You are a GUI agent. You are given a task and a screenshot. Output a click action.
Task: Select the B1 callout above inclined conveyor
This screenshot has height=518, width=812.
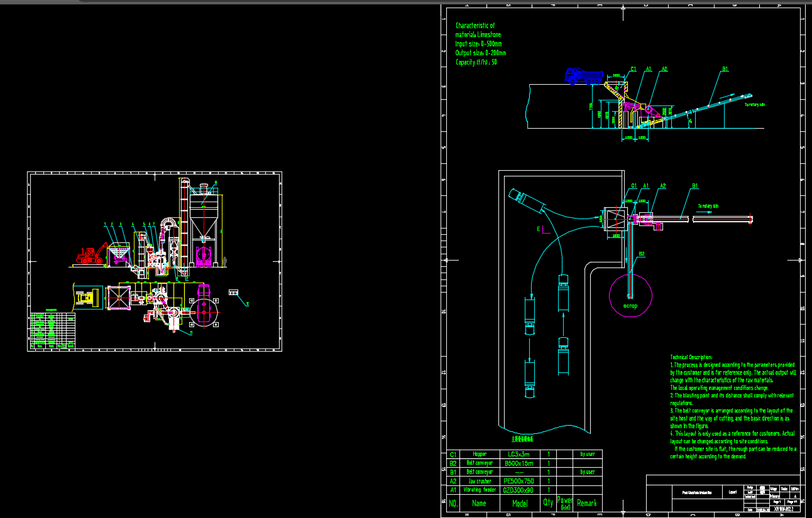725,69
